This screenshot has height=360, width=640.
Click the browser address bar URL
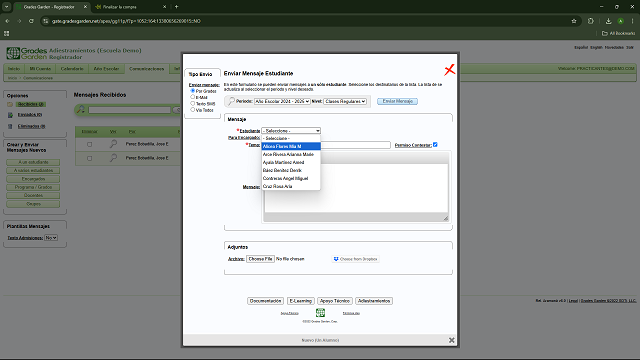click(x=126, y=21)
